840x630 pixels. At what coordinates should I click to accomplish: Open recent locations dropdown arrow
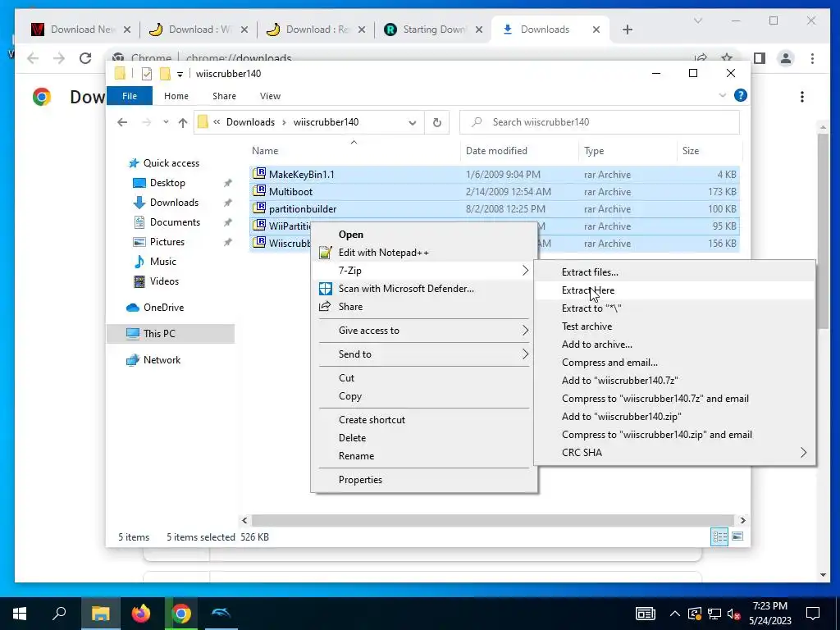coord(166,122)
